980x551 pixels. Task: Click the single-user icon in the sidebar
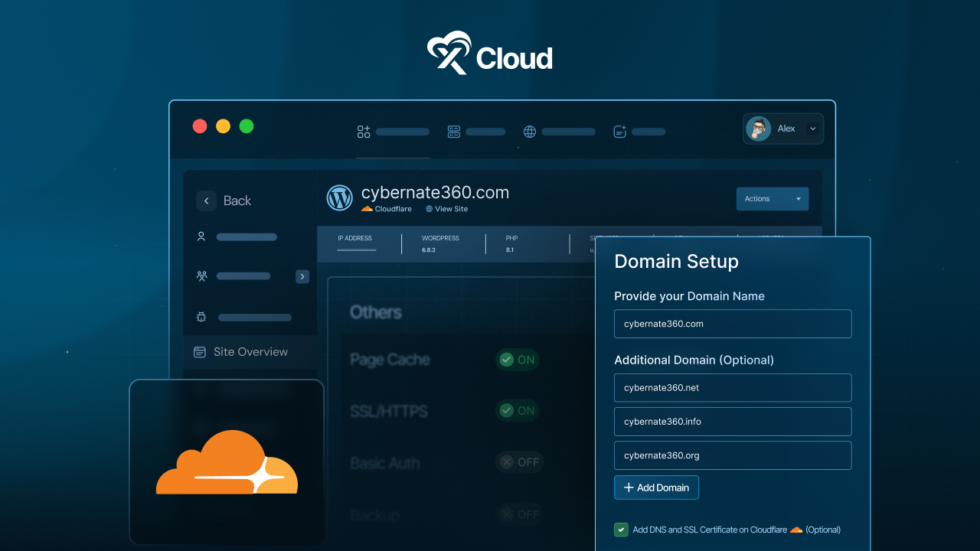pyautogui.click(x=201, y=237)
